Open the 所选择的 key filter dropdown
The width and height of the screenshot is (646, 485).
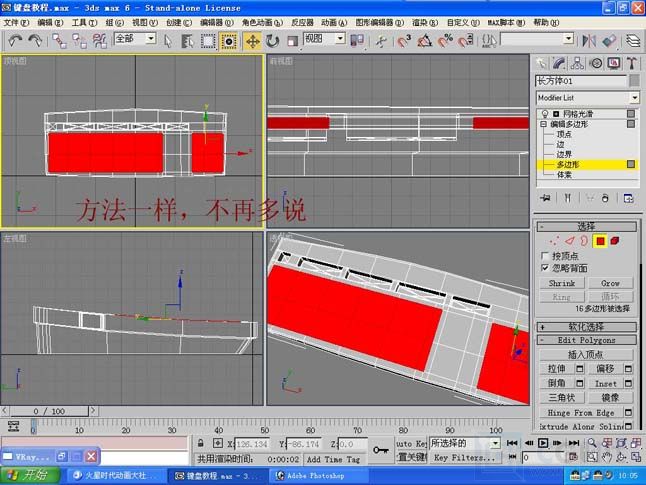click(496, 443)
